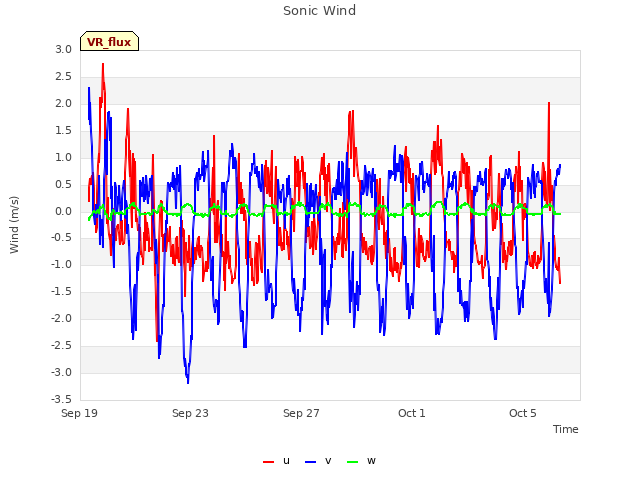This screenshot has height=480, width=640.
Task: Toggle the w series in legend
Action: pos(361,461)
